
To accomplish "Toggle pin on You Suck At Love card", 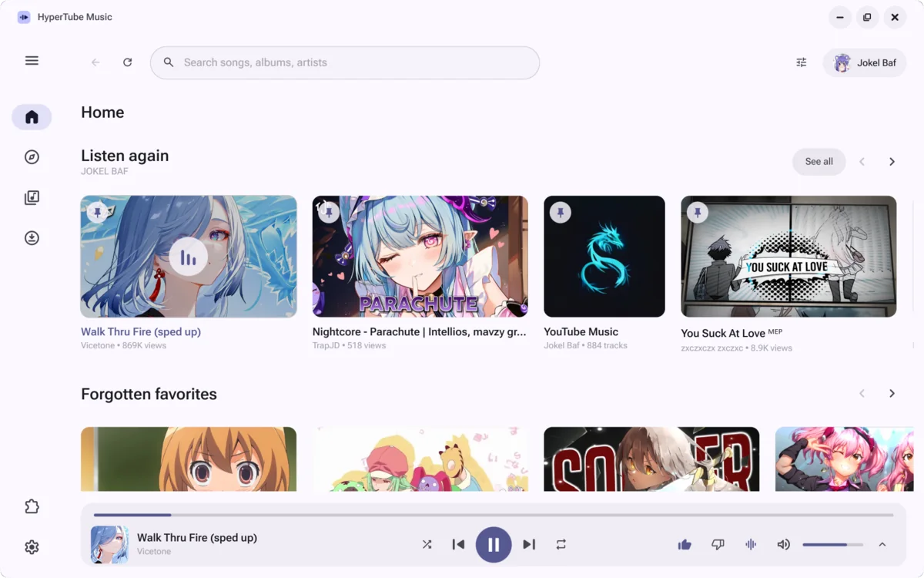I will [698, 212].
